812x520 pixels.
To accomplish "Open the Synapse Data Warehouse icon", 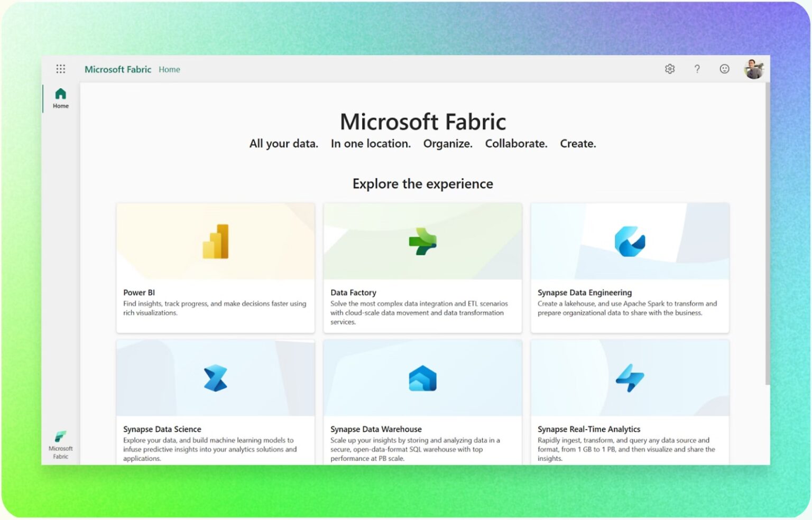I will point(422,378).
